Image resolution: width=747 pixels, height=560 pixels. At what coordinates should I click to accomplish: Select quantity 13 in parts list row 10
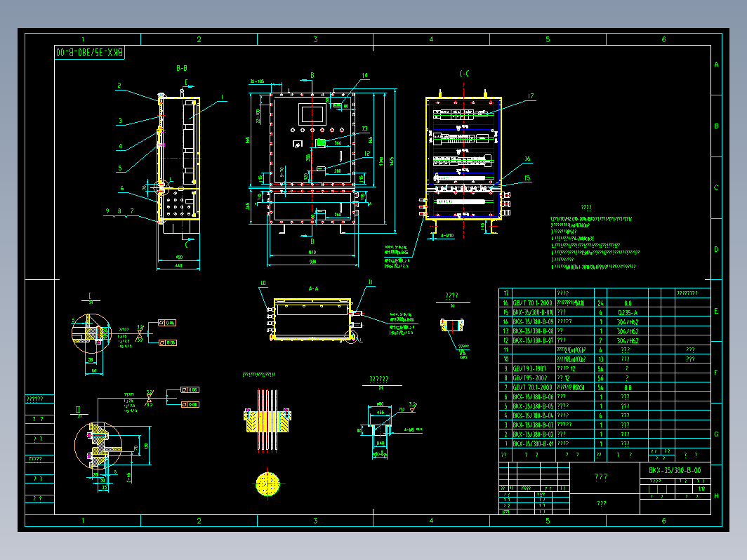point(600,359)
